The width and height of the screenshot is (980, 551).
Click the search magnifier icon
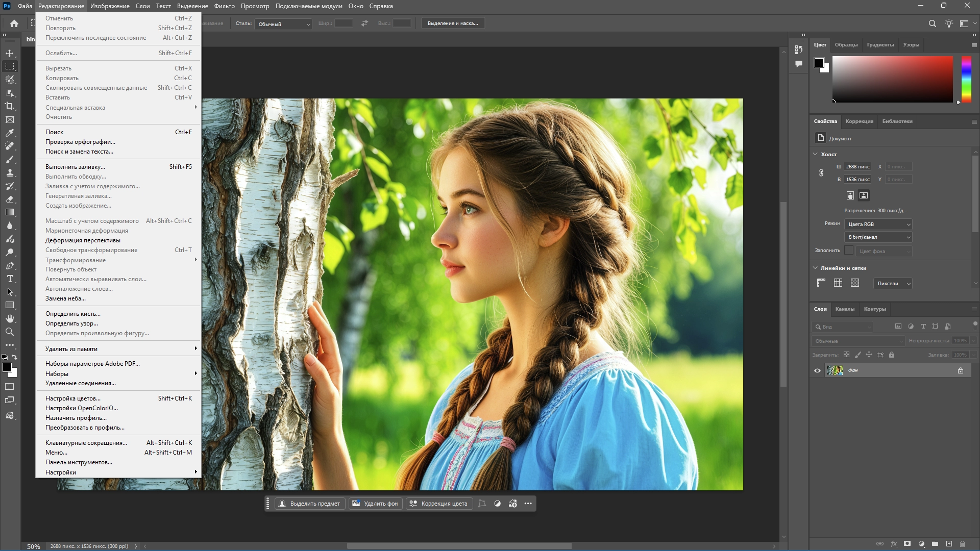(x=932, y=23)
